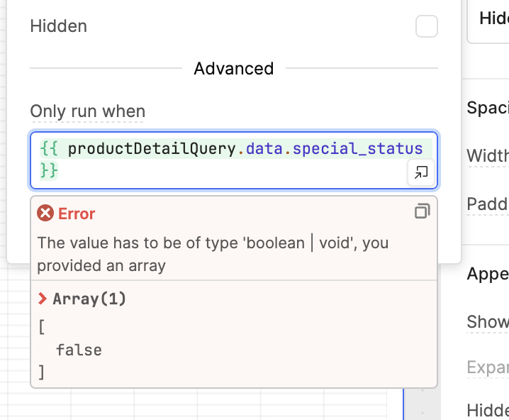Click the Padding label in right panel
Image resolution: width=509 pixels, height=420 pixels.
[x=488, y=204]
